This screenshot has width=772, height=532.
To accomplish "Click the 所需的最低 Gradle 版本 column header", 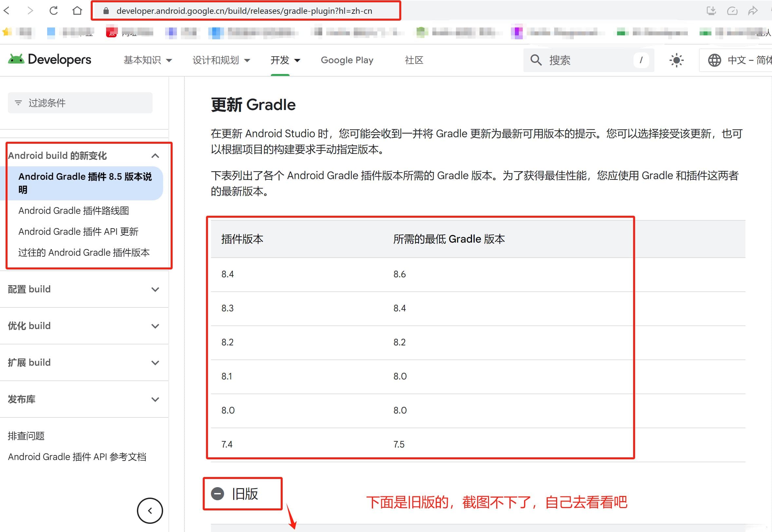I will pos(449,239).
